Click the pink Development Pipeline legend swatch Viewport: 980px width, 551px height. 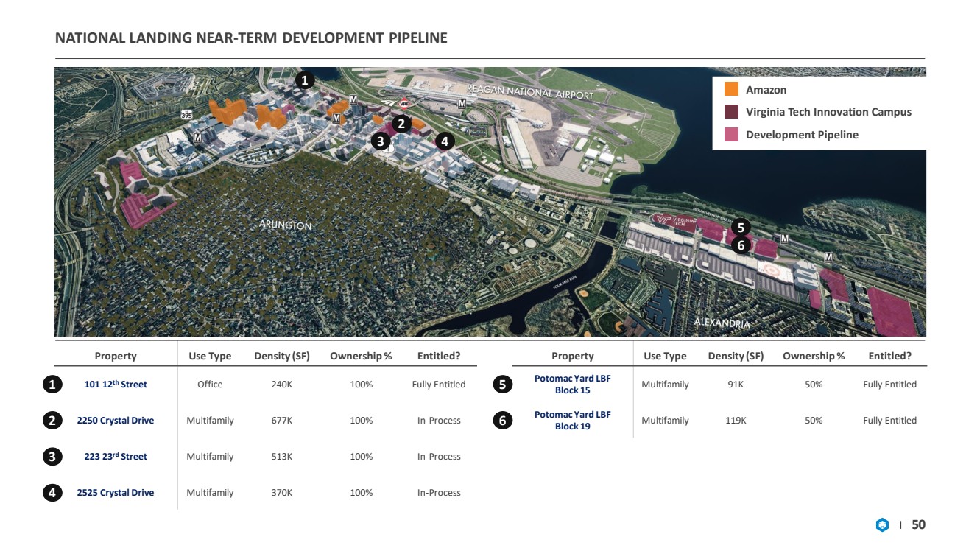click(731, 135)
